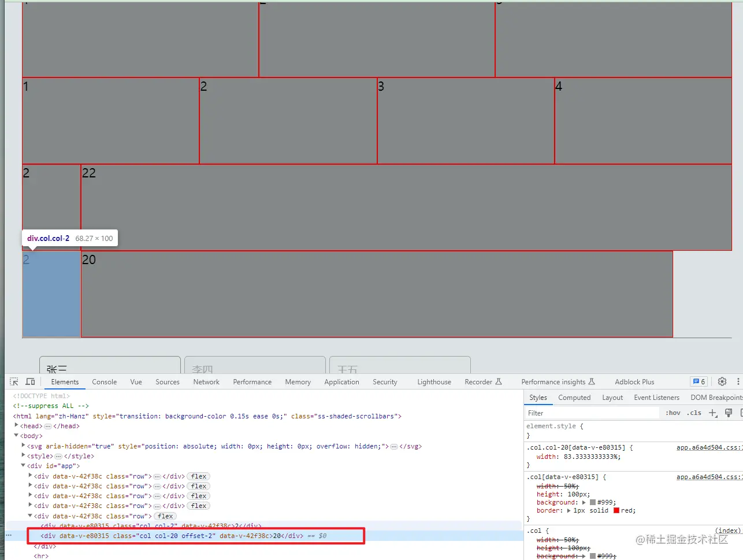Switch to the Network tab
Screen dimensions: 743x560
(206, 382)
